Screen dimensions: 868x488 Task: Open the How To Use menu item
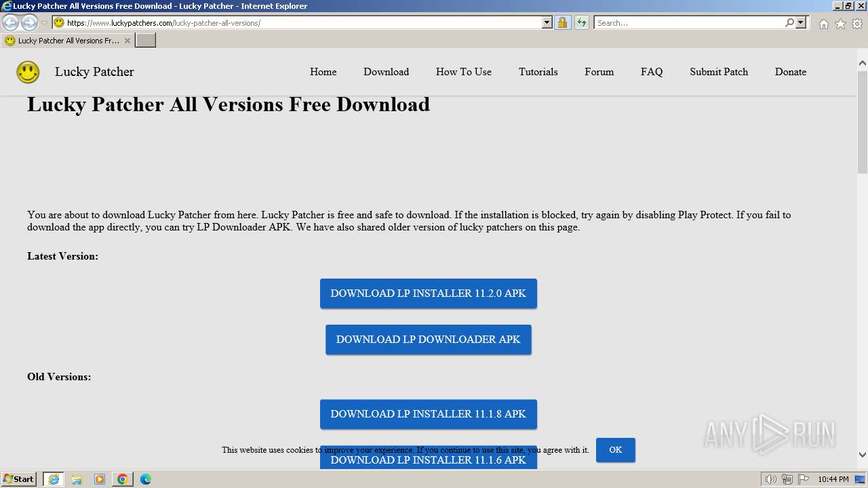click(464, 72)
